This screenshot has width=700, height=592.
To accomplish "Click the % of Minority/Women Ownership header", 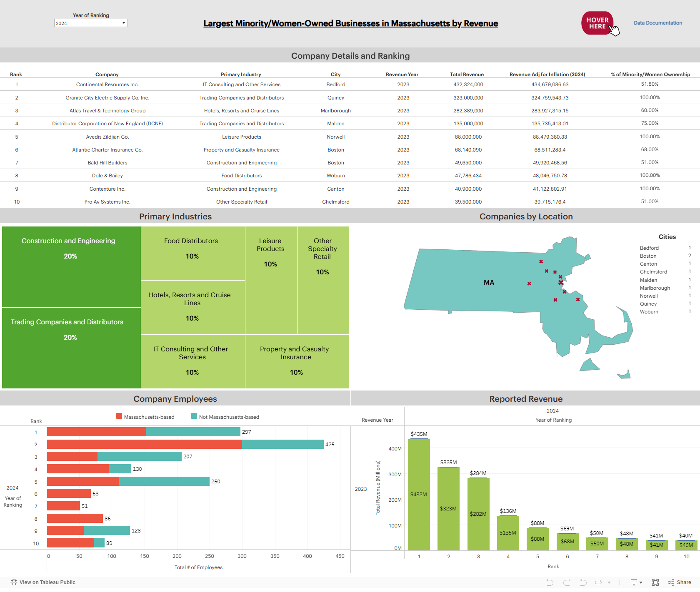I will coord(650,75).
